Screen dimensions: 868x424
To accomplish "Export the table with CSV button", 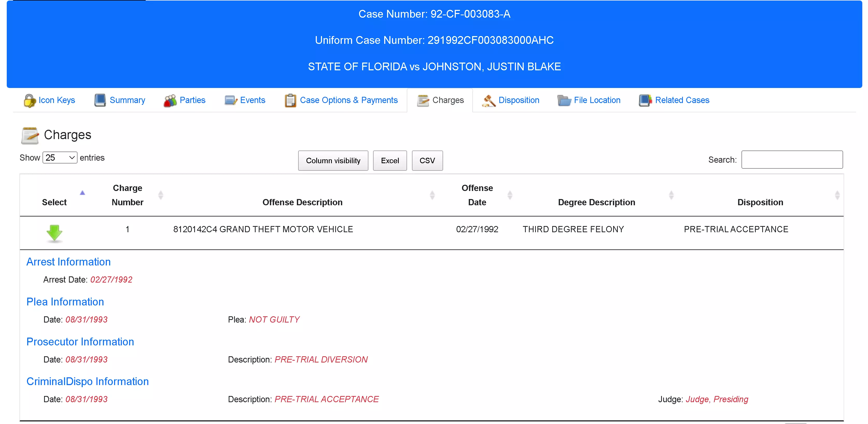I will (x=427, y=161).
